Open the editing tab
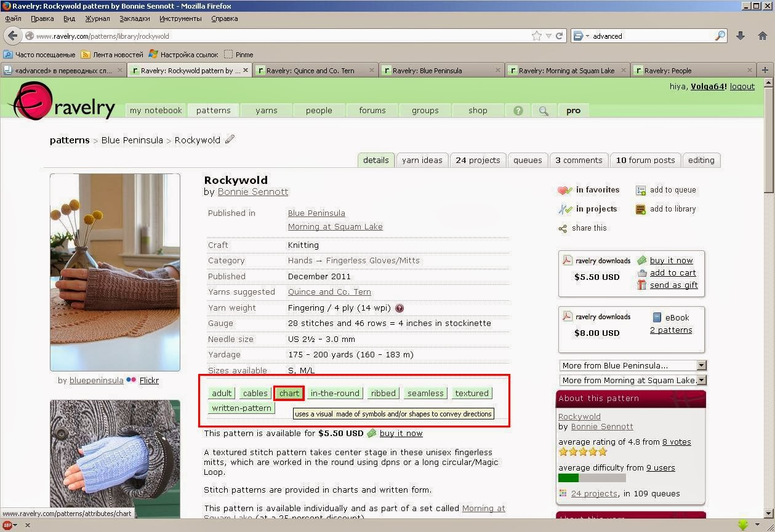 coord(701,160)
